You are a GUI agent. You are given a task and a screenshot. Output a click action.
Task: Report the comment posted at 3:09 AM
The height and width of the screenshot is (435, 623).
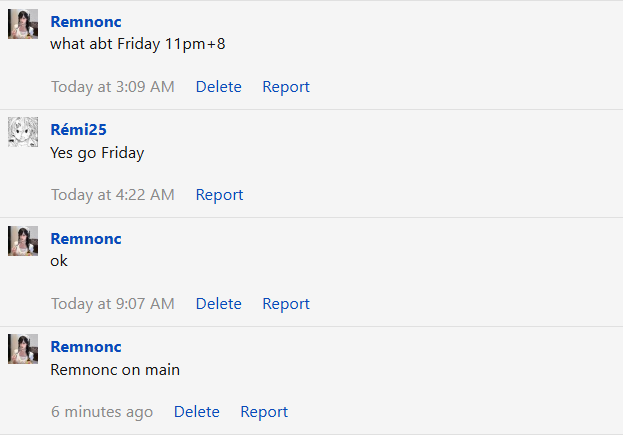point(286,87)
